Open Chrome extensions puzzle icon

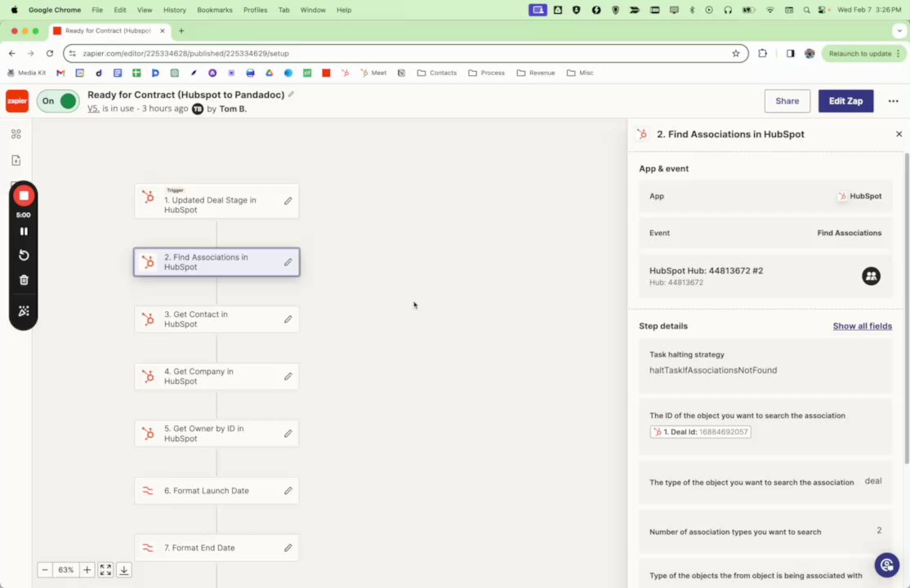tap(763, 53)
